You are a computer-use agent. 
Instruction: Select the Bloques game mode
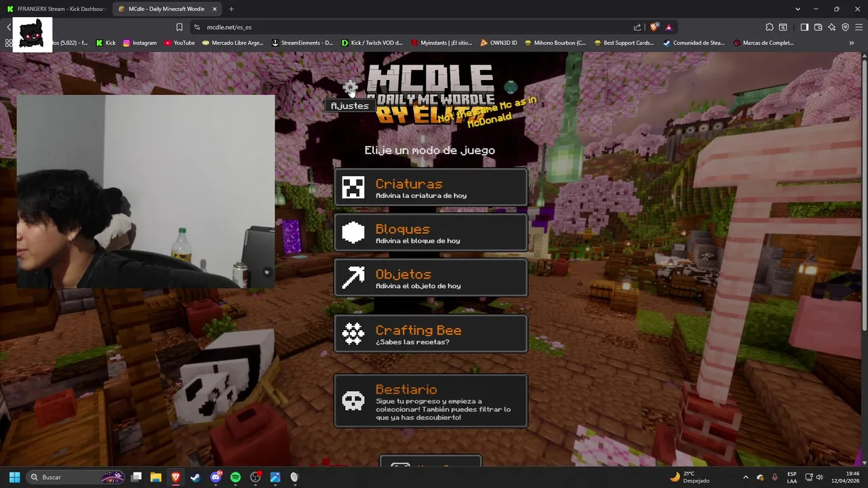coord(431,233)
